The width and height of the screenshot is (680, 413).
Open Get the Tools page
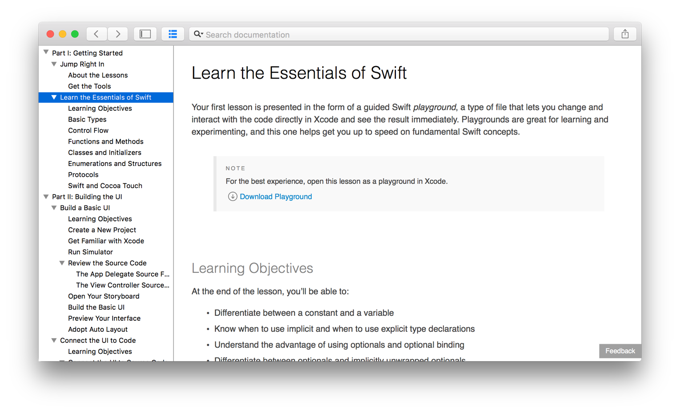[89, 86]
